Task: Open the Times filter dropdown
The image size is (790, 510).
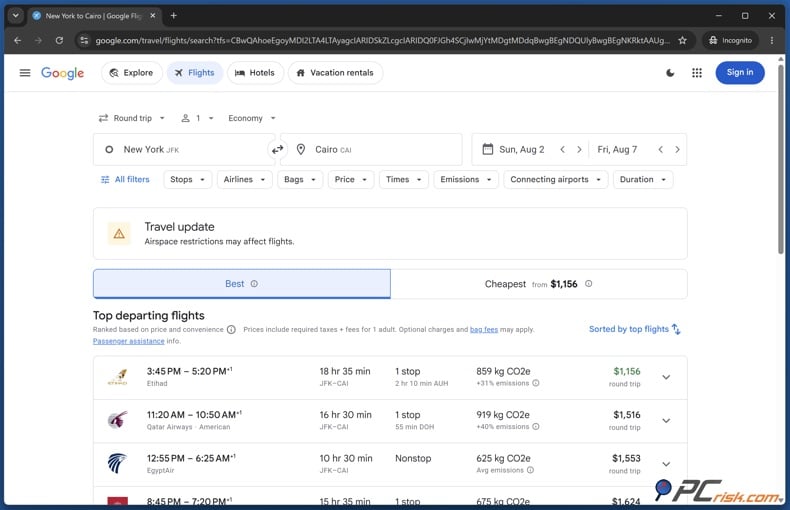Action: click(404, 179)
